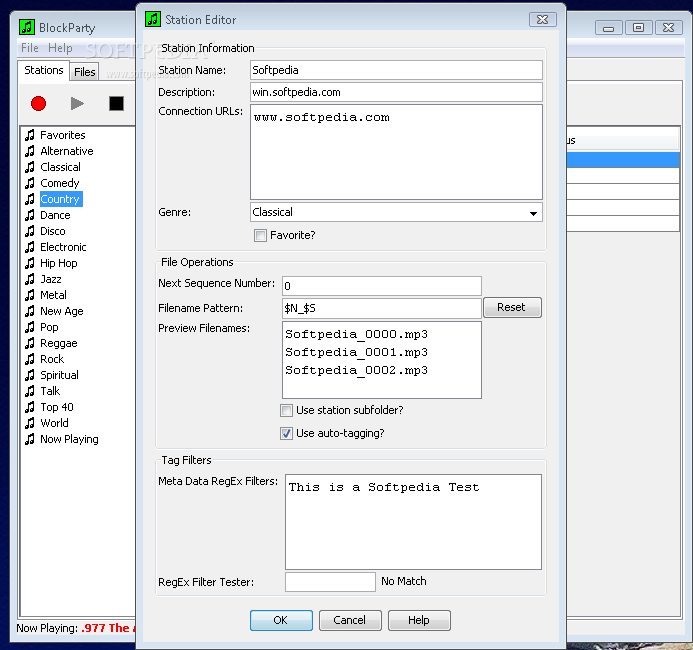Click the RegEx Filter Tester field
Viewport: 693px width, 650px height.
click(x=330, y=582)
